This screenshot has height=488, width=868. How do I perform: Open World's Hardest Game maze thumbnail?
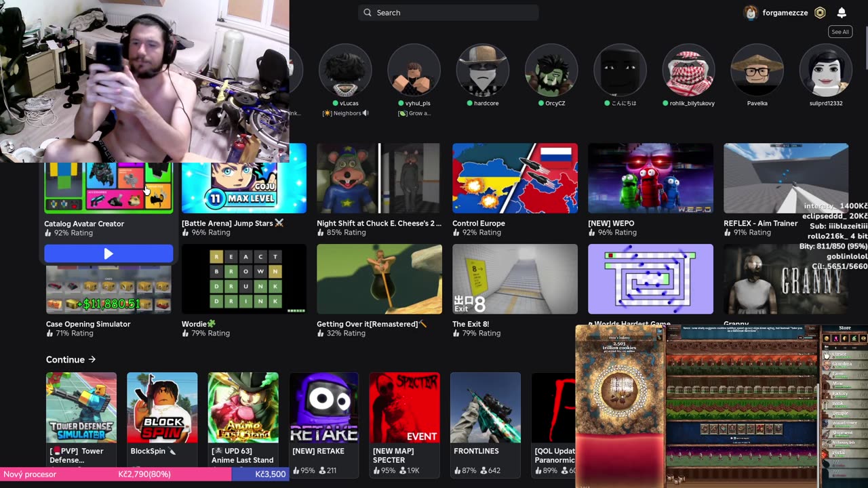[650, 279]
